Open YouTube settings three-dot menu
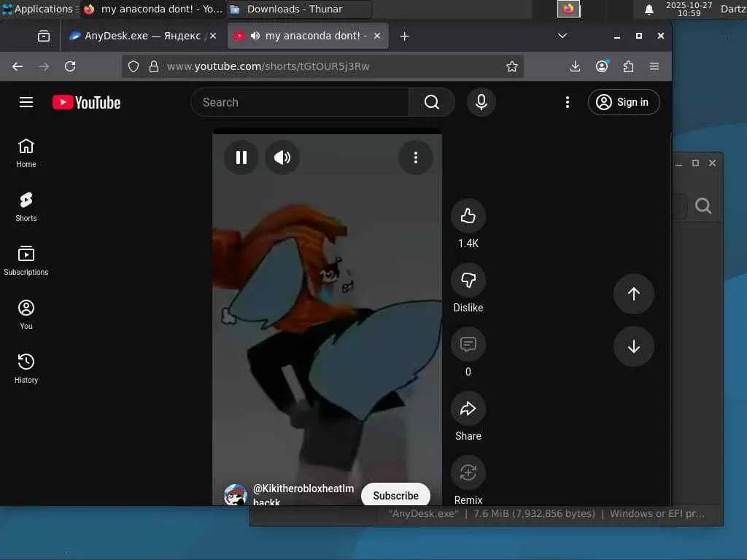Viewport: 747px width, 560px height. coord(567,102)
